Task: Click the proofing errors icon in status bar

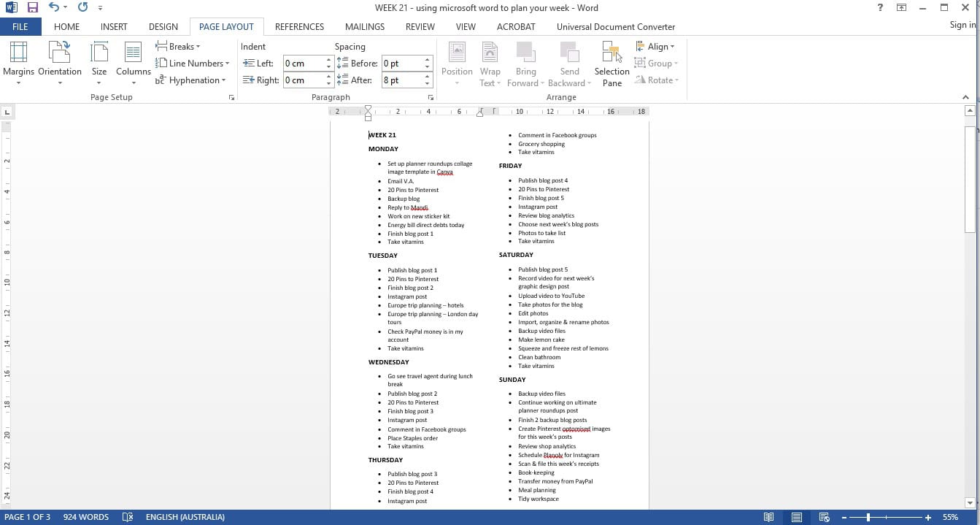Action: tap(128, 517)
